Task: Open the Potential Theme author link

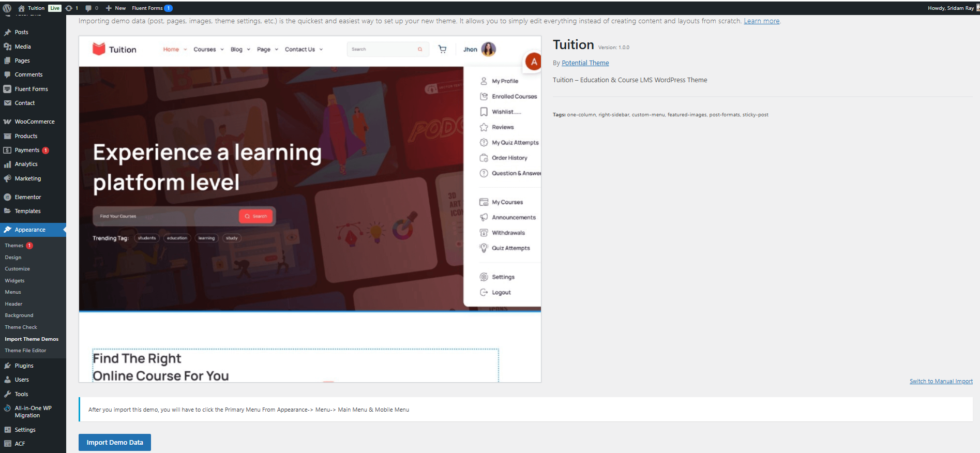Action: (585, 63)
